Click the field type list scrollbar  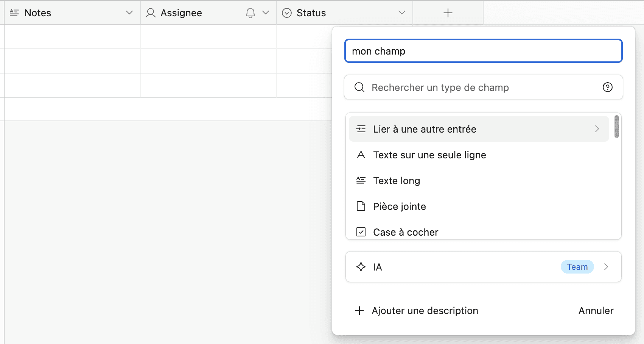coord(617,127)
